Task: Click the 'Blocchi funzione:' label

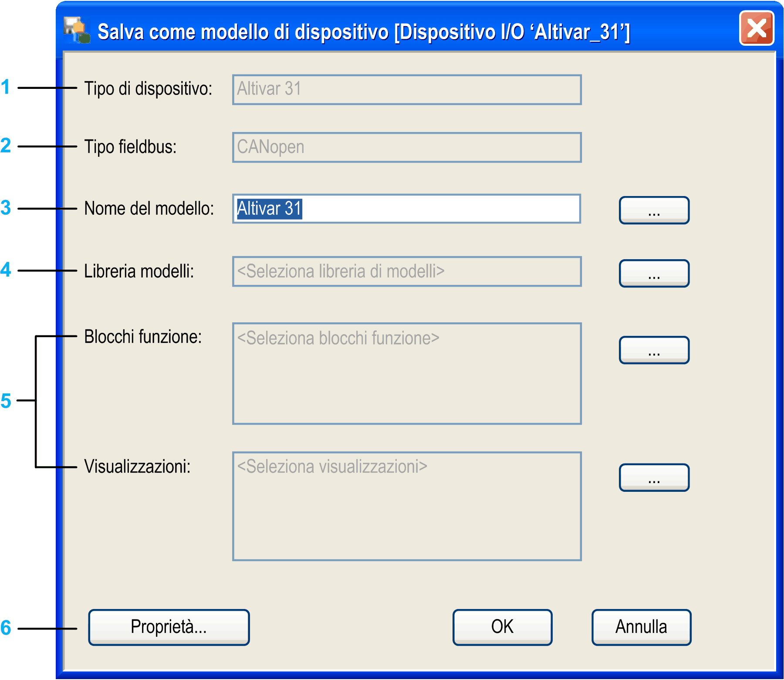Action: point(143,337)
